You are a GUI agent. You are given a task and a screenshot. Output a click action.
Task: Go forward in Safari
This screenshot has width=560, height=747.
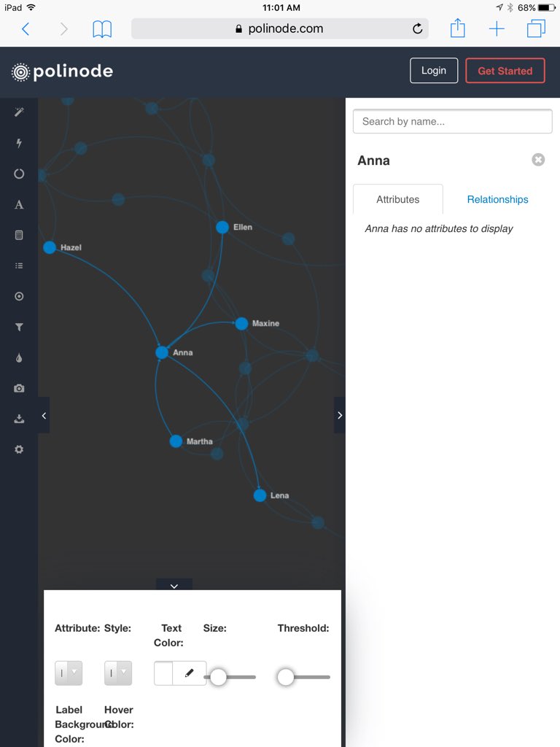tap(64, 29)
